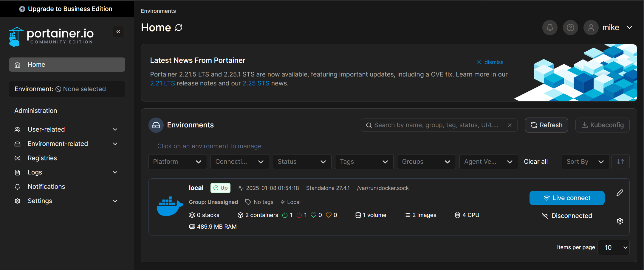Click the No tags tag icon

[x=248, y=202]
